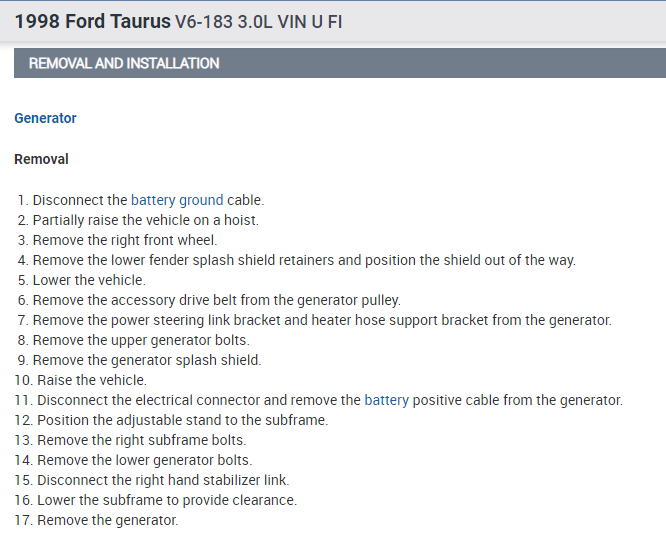Click step 2 about partially raising vehicle

pyautogui.click(x=145, y=220)
